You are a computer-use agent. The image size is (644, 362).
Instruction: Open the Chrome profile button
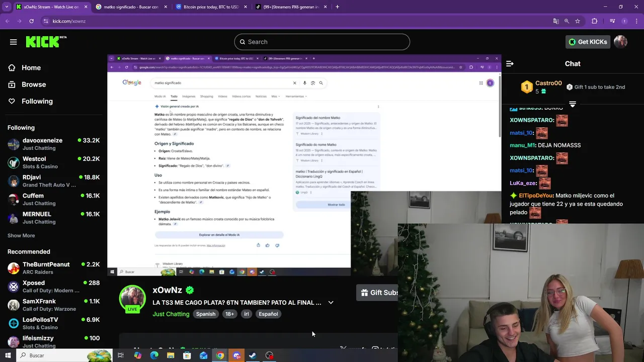pos(624,21)
